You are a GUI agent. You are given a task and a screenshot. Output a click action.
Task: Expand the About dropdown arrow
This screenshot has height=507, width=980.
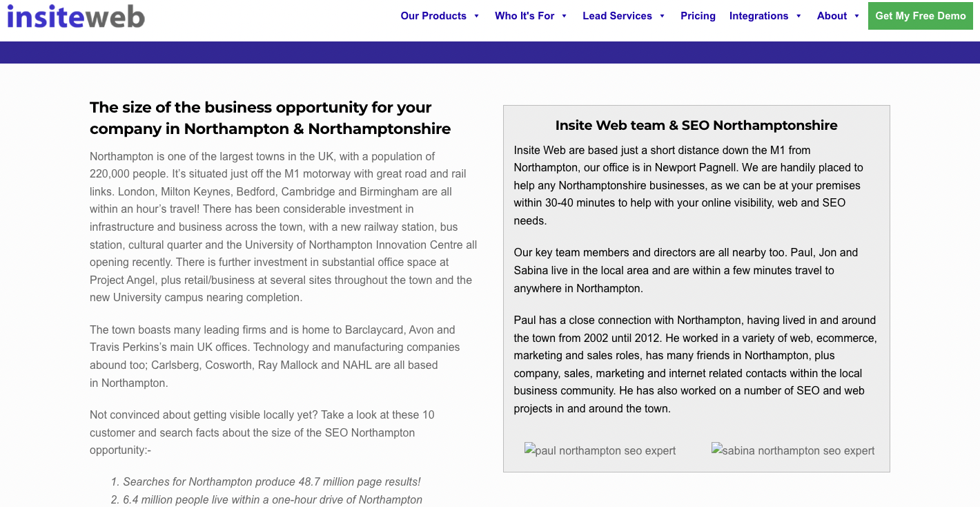click(856, 16)
